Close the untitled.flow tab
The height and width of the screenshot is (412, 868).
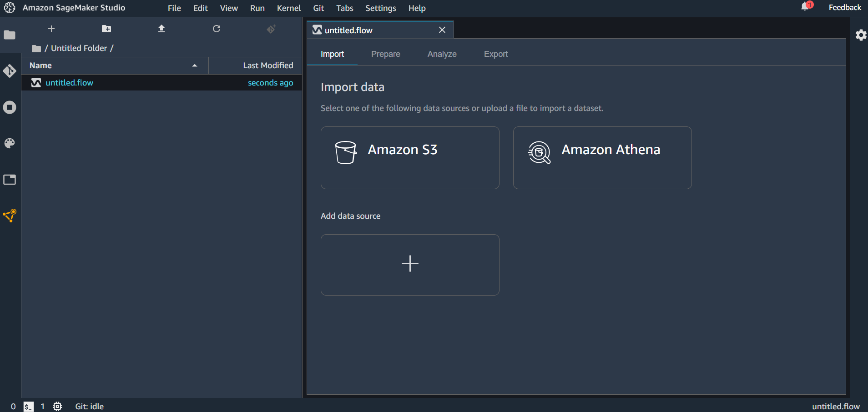click(x=442, y=30)
